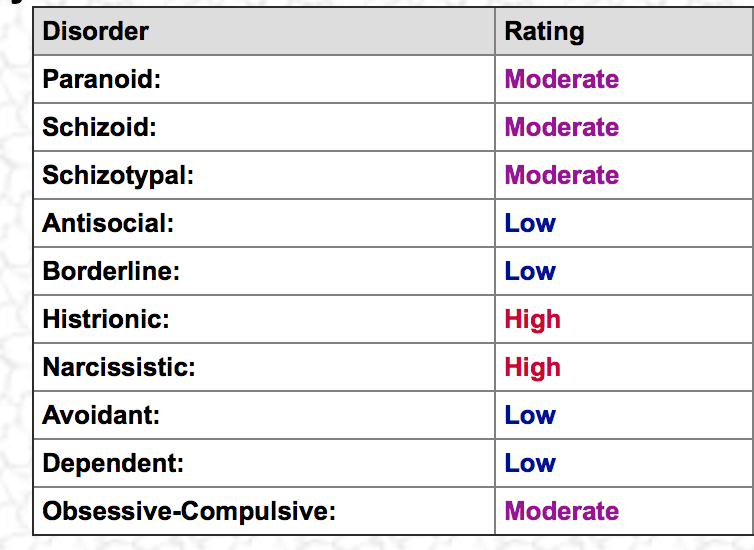The width and height of the screenshot is (754, 550).
Task: Click the Disorder column header
Action: (95, 31)
